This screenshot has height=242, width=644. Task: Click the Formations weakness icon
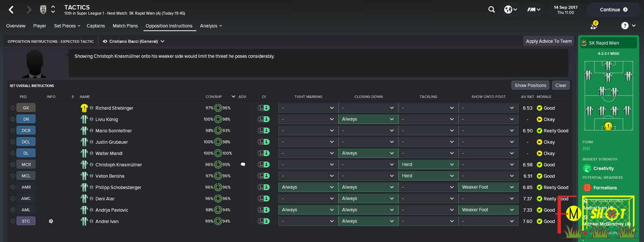coord(587,188)
